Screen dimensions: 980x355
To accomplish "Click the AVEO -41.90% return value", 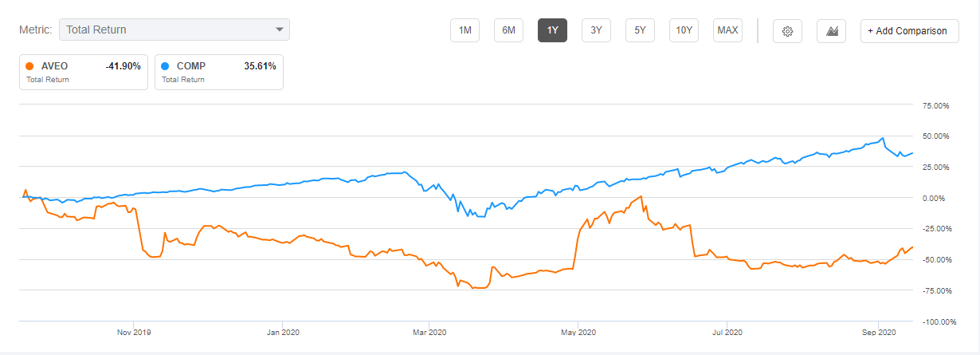I will pyautogui.click(x=123, y=66).
